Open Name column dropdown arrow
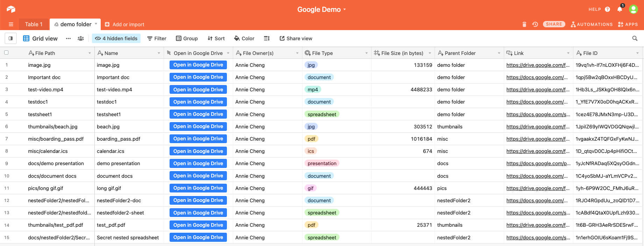Image resolution: width=644 pixels, height=246 pixels. click(x=159, y=53)
